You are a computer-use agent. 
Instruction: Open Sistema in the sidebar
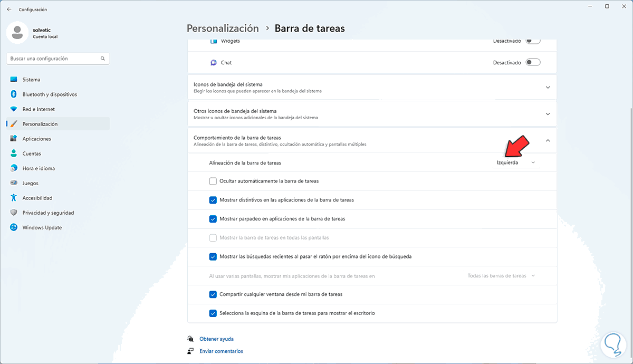click(31, 80)
